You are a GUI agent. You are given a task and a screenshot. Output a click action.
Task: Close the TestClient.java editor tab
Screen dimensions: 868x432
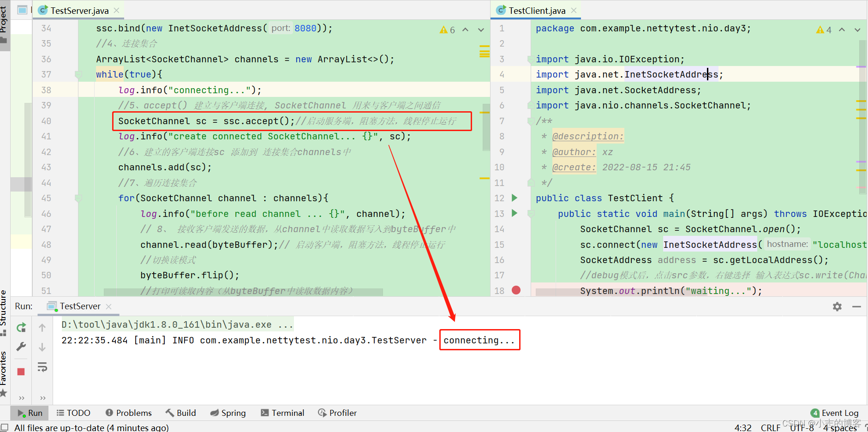click(x=574, y=10)
